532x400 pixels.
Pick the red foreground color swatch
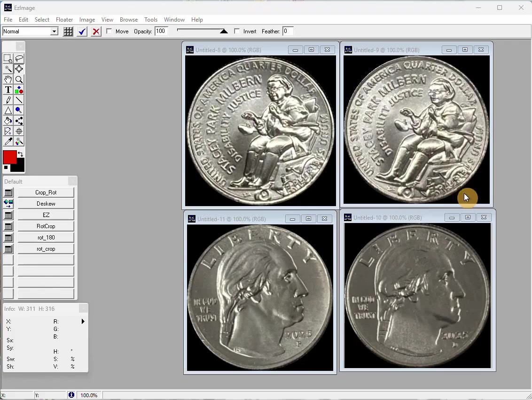pos(9,157)
